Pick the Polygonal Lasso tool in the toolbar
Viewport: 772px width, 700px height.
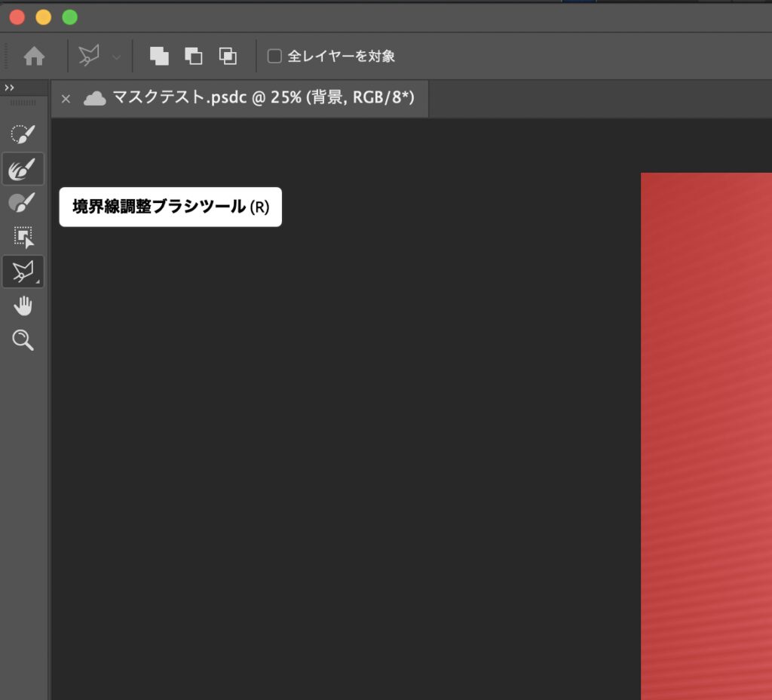click(23, 272)
